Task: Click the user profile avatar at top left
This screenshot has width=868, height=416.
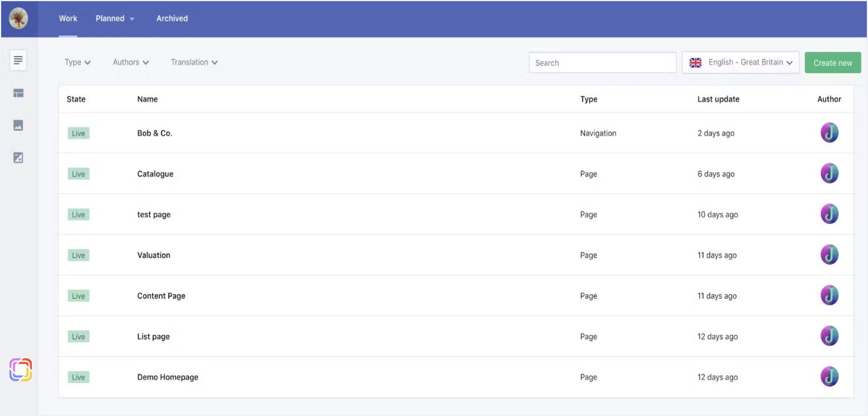Action: [18, 18]
